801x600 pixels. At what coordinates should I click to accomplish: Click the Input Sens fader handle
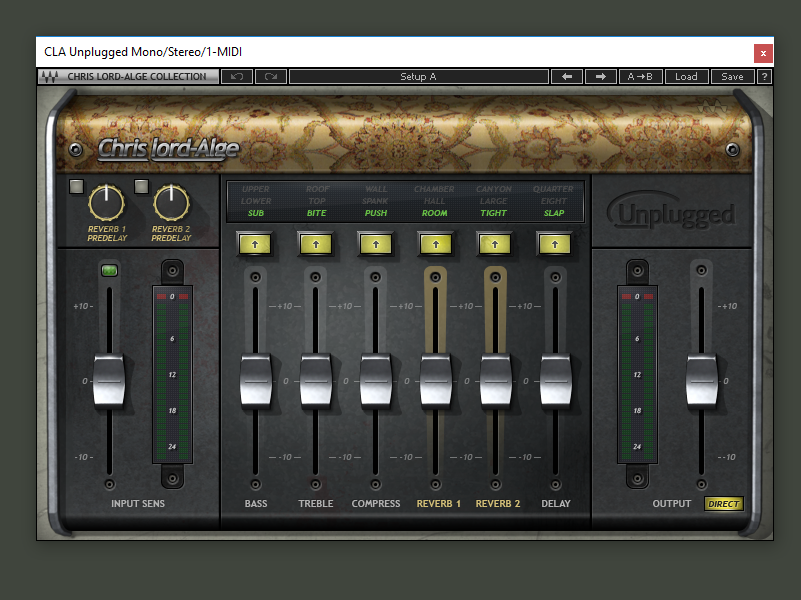pyautogui.click(x=109, y=381)
